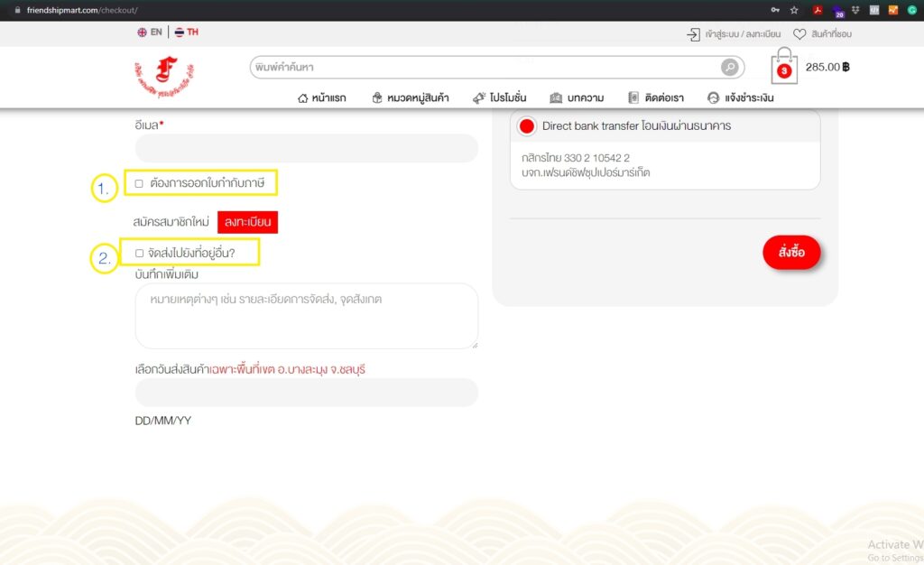
Task: Click the Friendship store logo
Action: (163, 77)
